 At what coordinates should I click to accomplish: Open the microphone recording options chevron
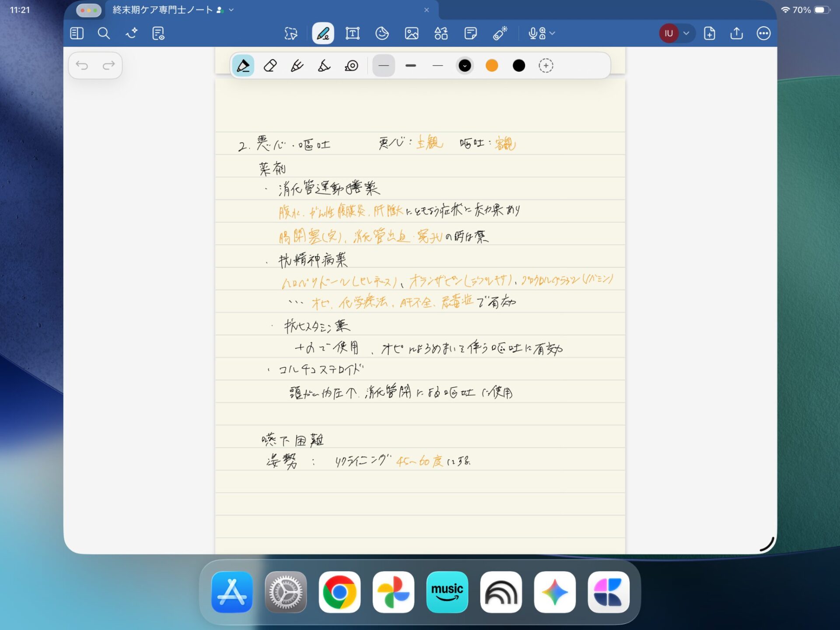tap(553, 33)
